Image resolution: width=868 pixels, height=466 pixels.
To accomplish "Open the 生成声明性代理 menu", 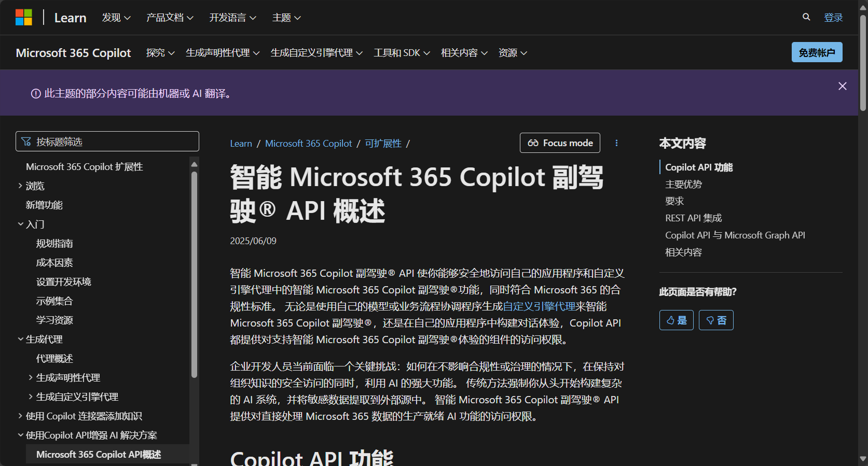I will (223, 53).
